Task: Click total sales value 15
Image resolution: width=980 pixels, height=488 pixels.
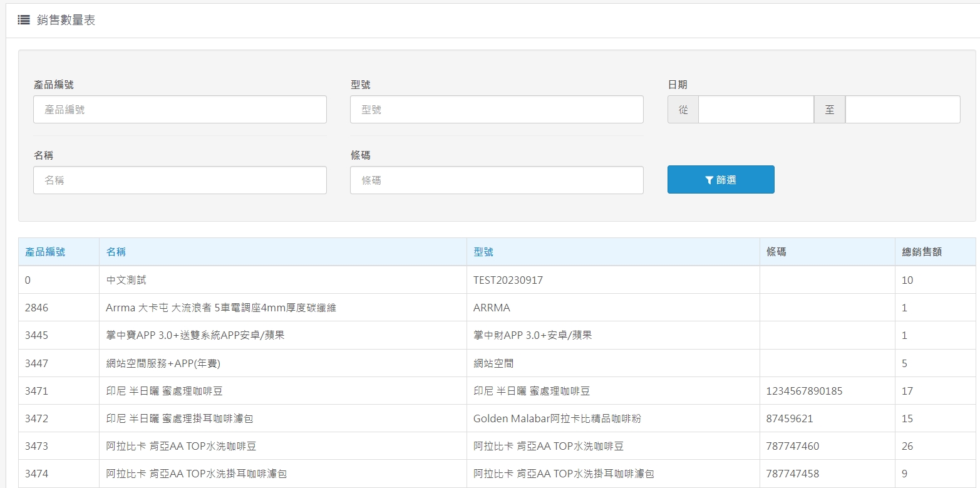Action: [907, 418]
